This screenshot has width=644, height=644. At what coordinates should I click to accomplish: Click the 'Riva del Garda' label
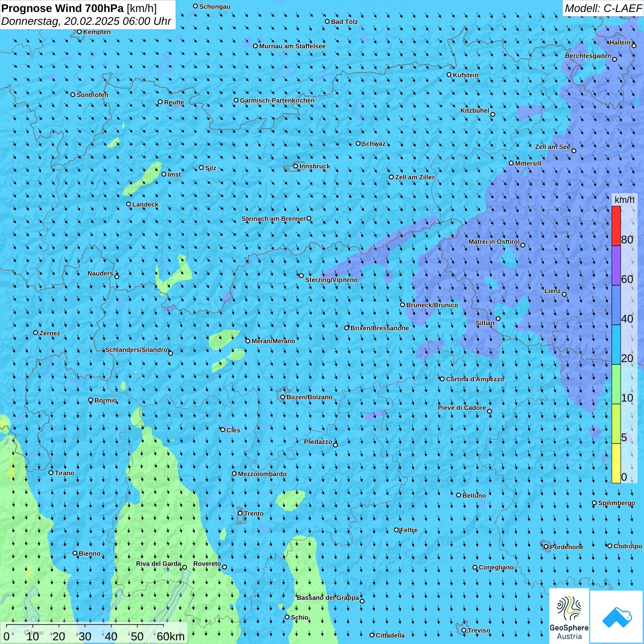[x=159, y=563]
